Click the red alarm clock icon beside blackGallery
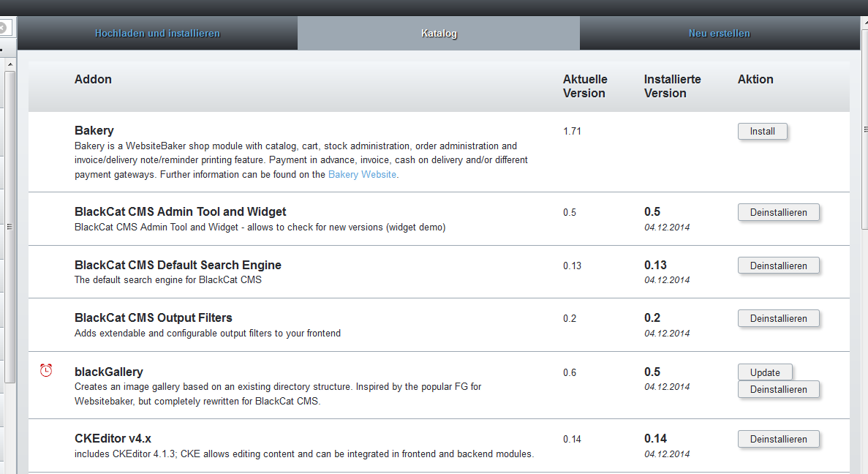The image size is (868, 474). 46,370
